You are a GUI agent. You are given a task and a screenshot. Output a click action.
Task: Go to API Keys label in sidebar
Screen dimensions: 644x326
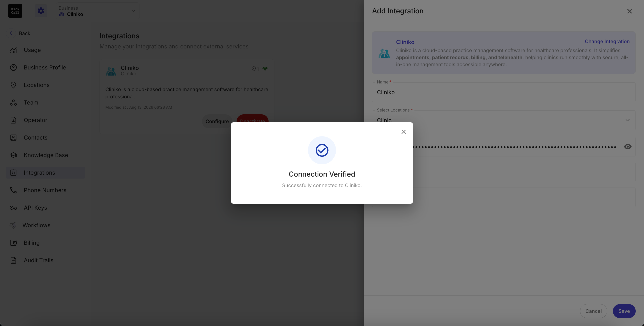(35, 208)
